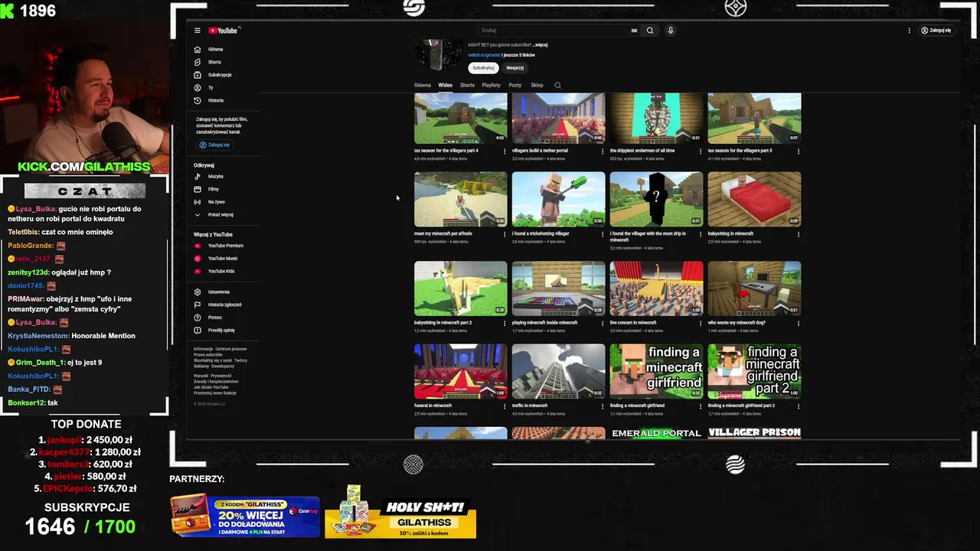The height and width of the screenshot is (551, 980).
Task: Click title playing minecraft inside minecraft
Action: click(544, 323)
